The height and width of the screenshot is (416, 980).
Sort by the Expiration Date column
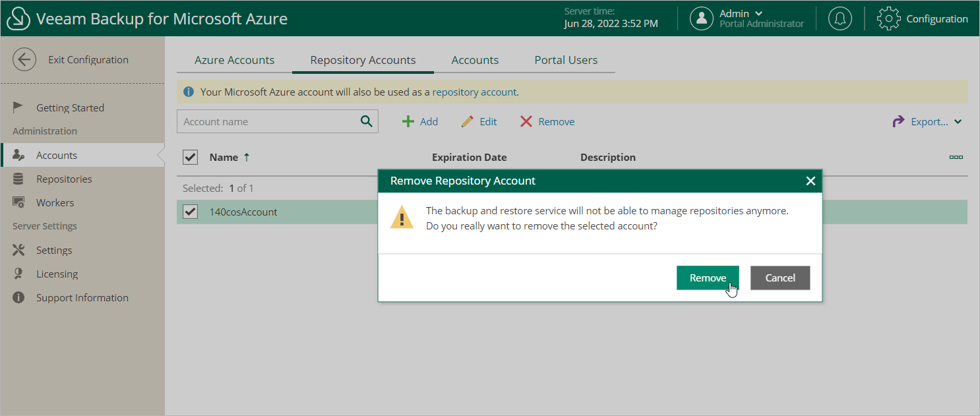coord(470,157)
